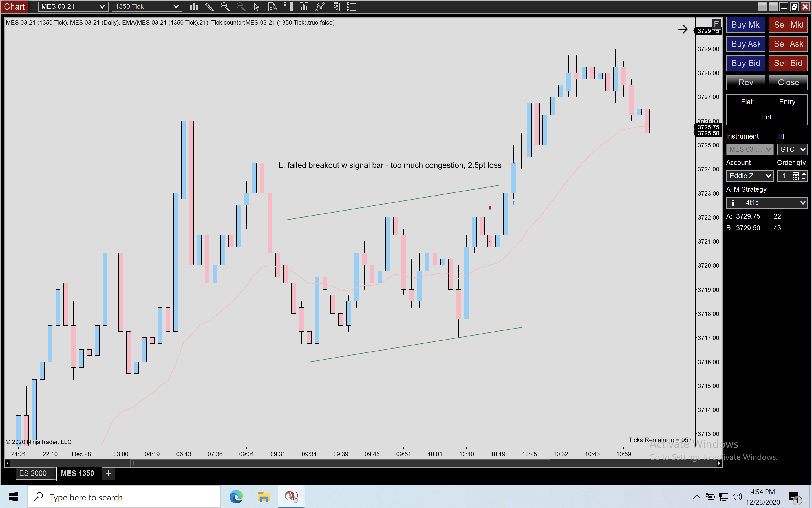Image resolution: width=812 pixels, height=508 pixels.
Task: Select the failed breakout text annotation
Action: click(390, 165)
